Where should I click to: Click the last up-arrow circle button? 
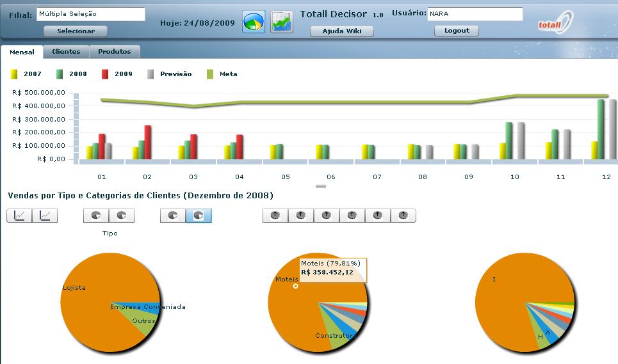(x=403, y=216)
